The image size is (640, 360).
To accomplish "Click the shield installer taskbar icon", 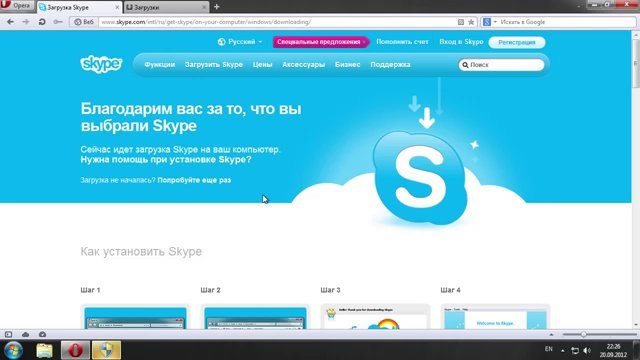I will [106, 350].
